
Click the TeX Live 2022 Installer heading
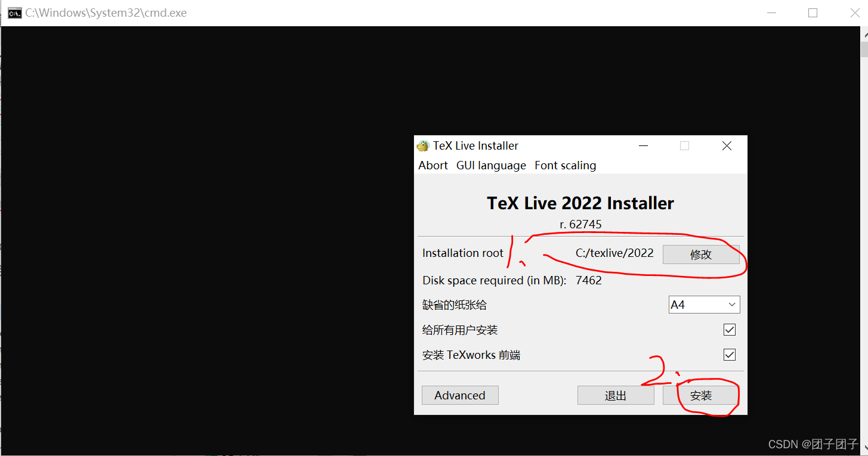click(580, 203)
